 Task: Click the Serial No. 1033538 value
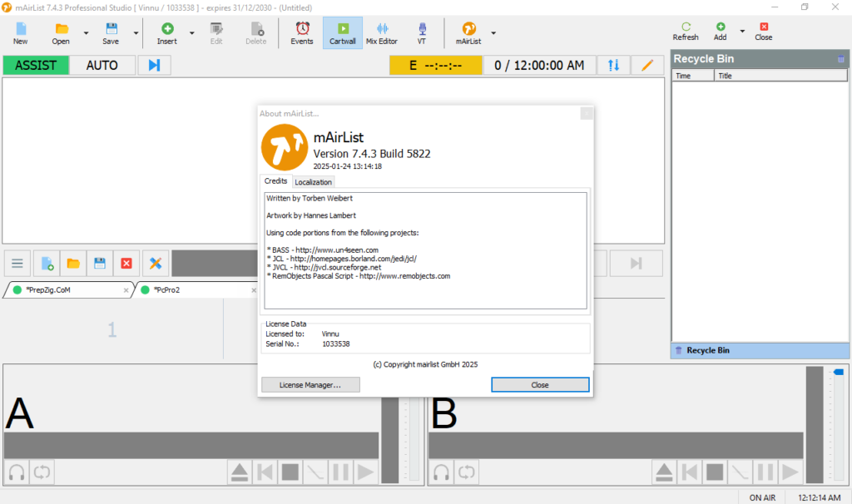(336, 343)
